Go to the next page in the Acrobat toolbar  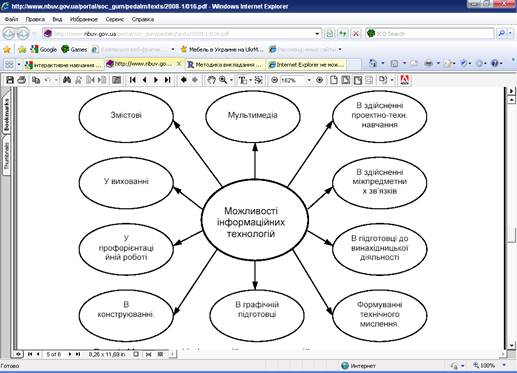tap(156, 80)
